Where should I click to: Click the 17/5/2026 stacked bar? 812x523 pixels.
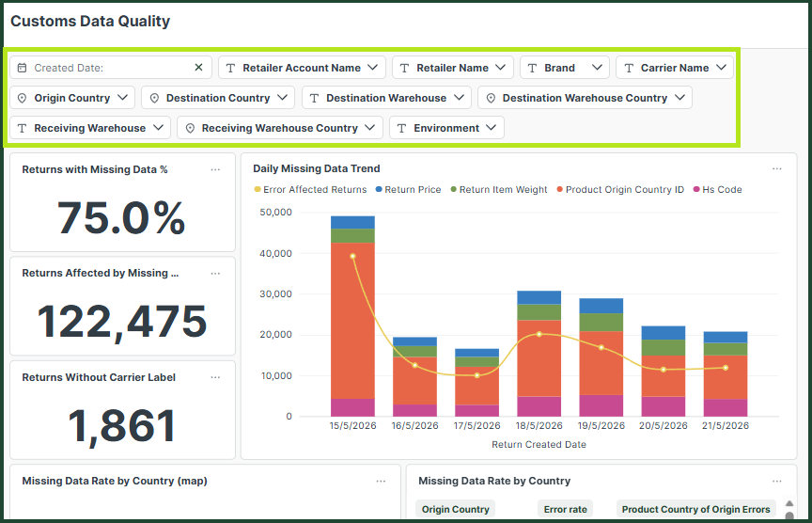click(476, 383)
